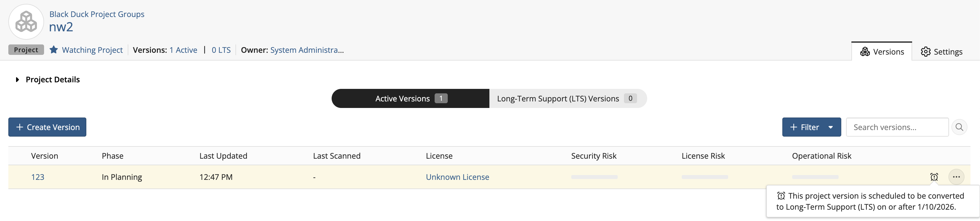The image size is (980, 221).
Task: Open the Black Duck Project Groups link
Action: (97, 14)
